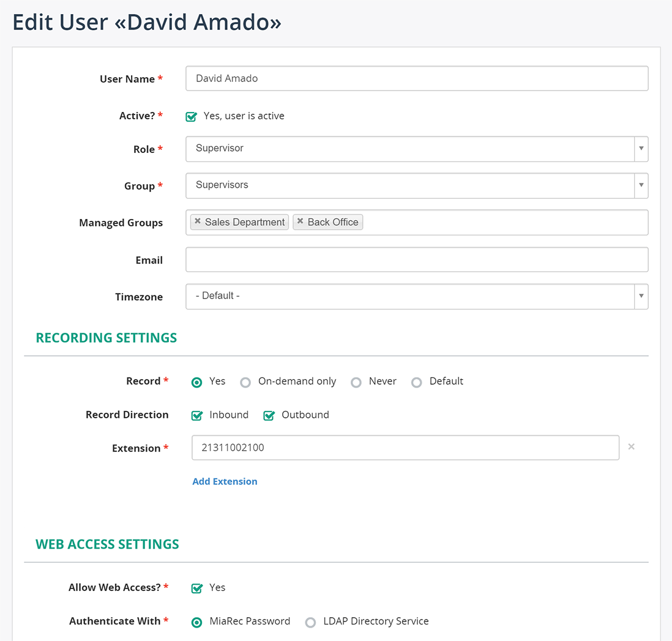
Task: Choose the "Default" record radio button
Action: [x=417, y=382]
